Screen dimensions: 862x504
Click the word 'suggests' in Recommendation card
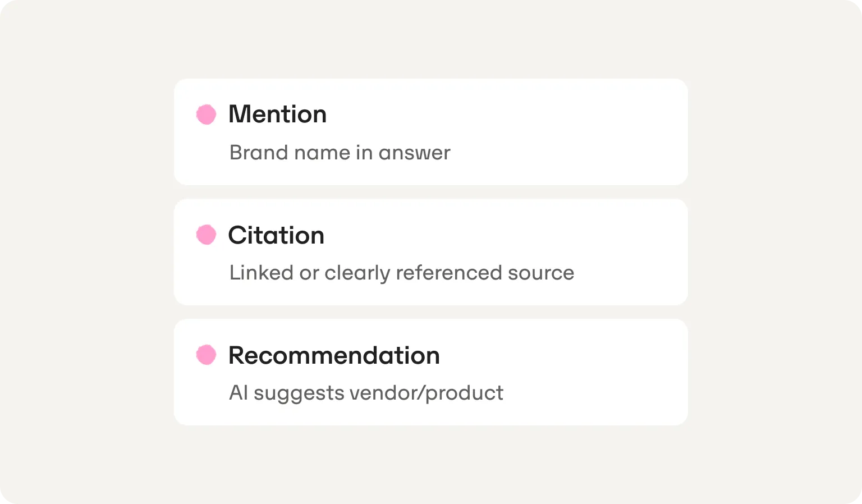point(299,394)
